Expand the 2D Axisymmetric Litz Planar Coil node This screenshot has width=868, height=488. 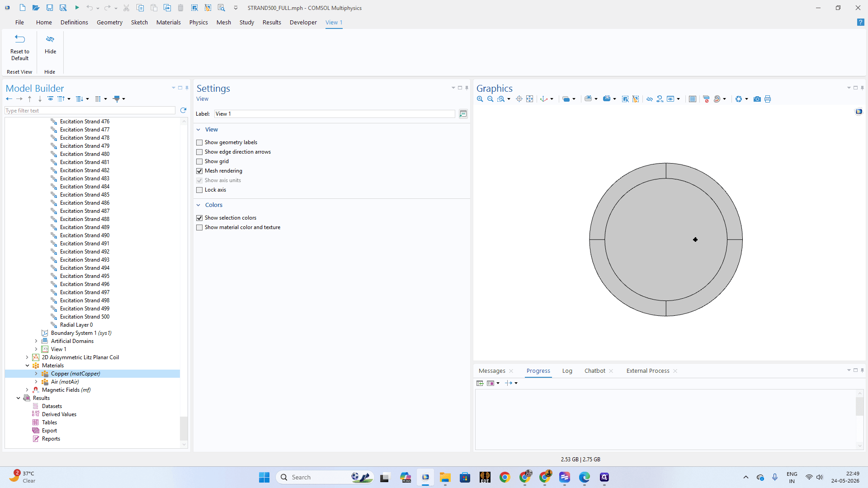[x=27, y=357]
